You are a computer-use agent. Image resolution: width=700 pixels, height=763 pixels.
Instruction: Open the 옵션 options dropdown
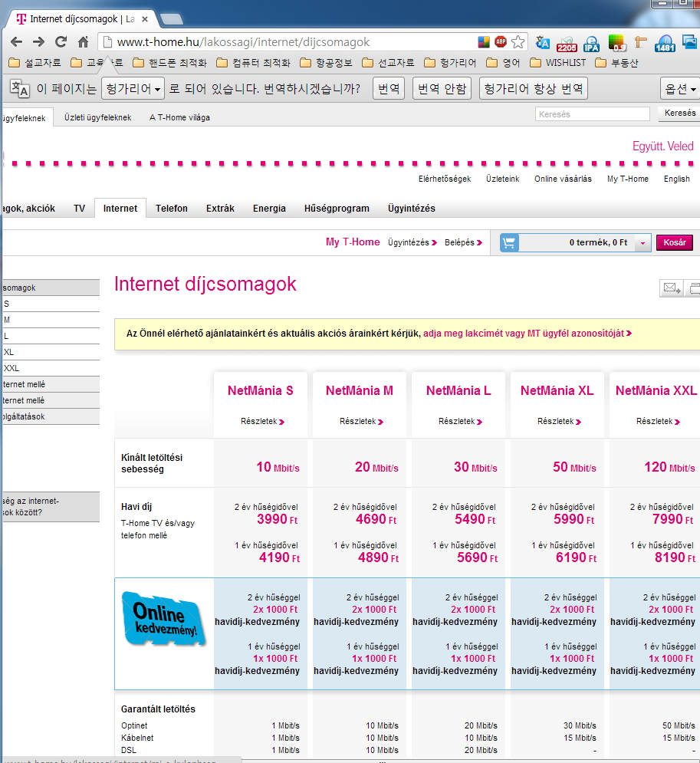coord(680,88)
